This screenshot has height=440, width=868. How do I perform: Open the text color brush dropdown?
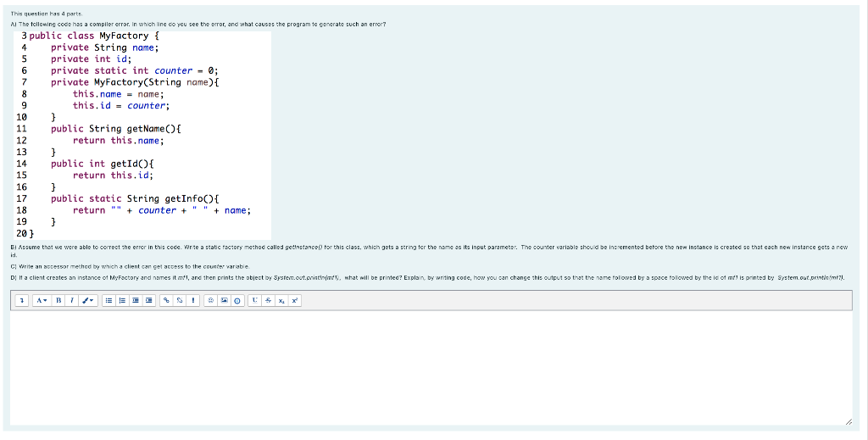(88, 300)
